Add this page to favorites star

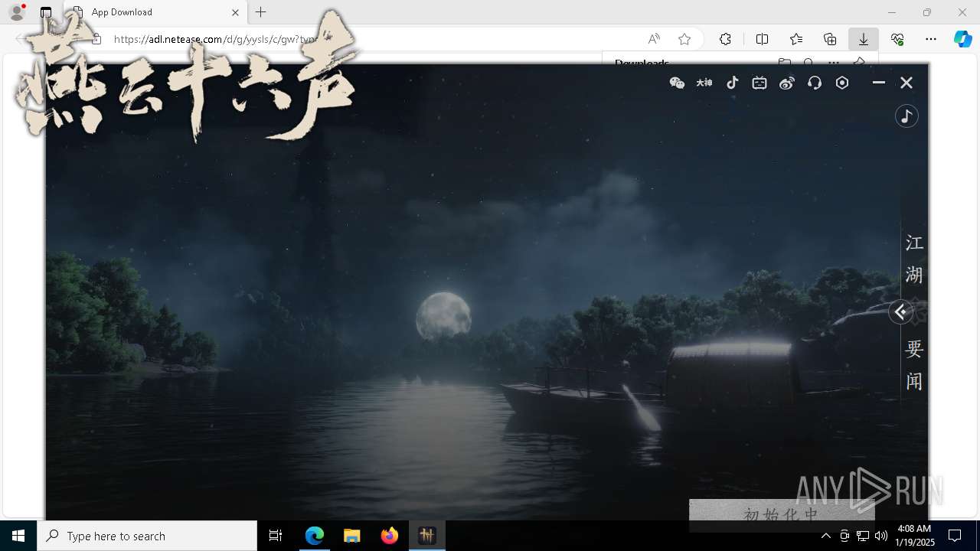[684, 39]
